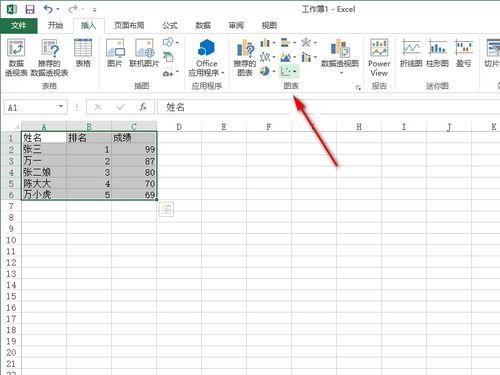This screenshot has height=375, width=500.
Task: Insert a bar chart
Action: (x=285, y=42)
